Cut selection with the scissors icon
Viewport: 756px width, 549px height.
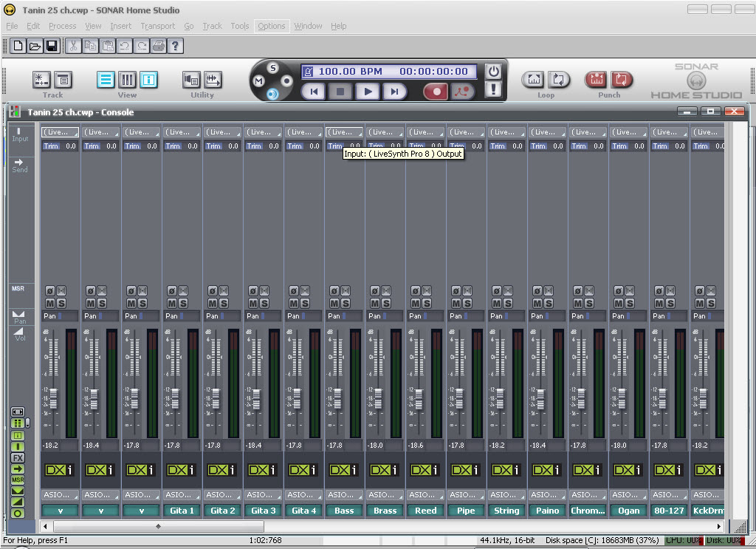[73, 46]
